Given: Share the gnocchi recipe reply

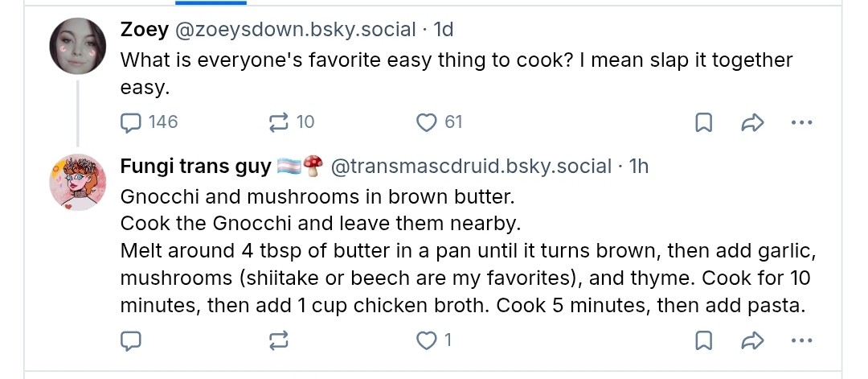Looking at the screenshot, I should click(752, 340).
